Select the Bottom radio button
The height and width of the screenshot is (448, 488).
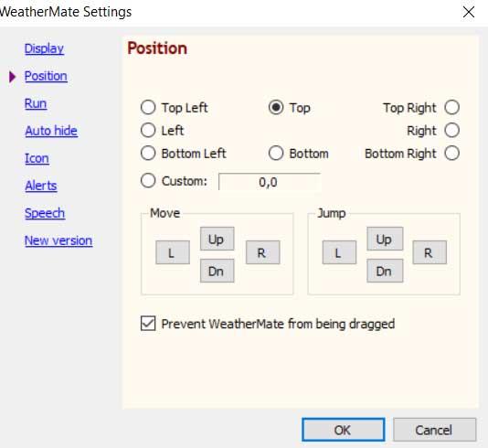coord(276,154)
